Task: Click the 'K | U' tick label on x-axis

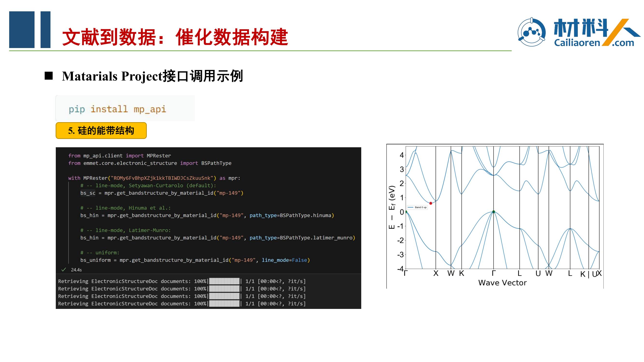Action: pyautogui.click(x=588, y=274)
